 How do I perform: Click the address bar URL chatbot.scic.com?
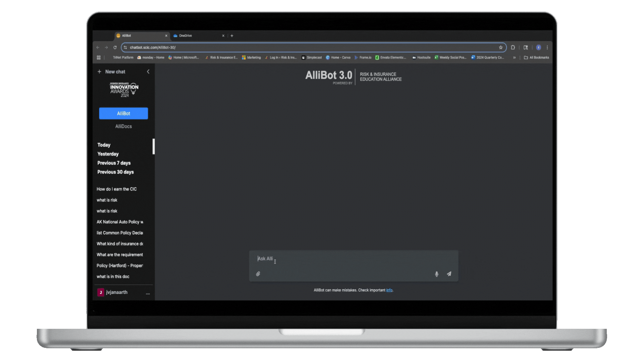click(x=153, y=48)
